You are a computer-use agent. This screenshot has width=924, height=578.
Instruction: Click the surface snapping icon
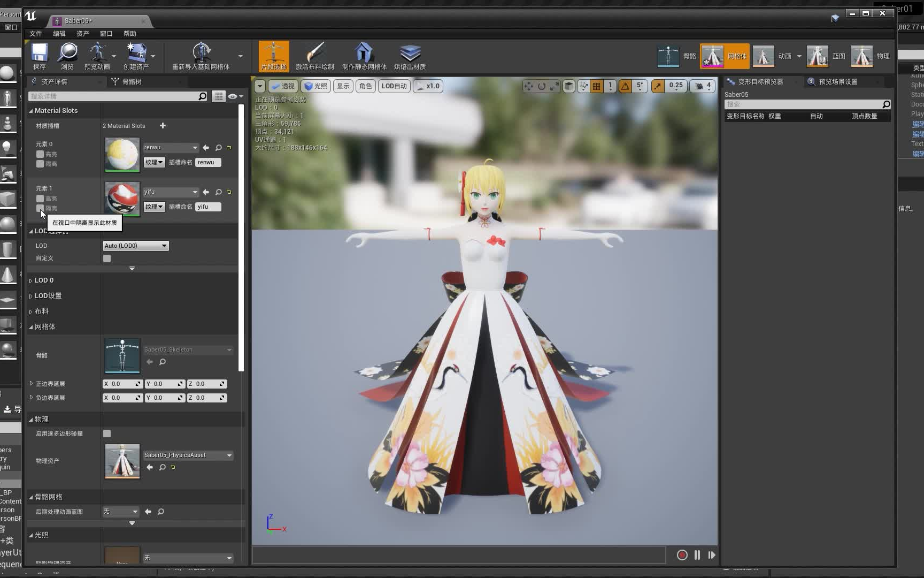[x=583, y=86]
